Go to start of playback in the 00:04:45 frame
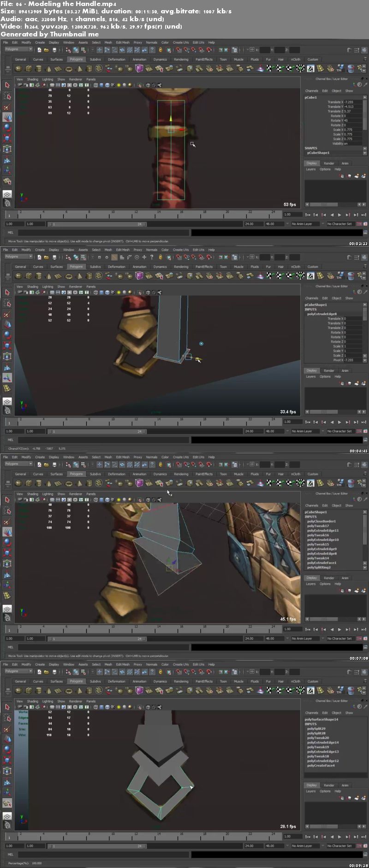This screenshot has width=369, height=868. point(308,422)
